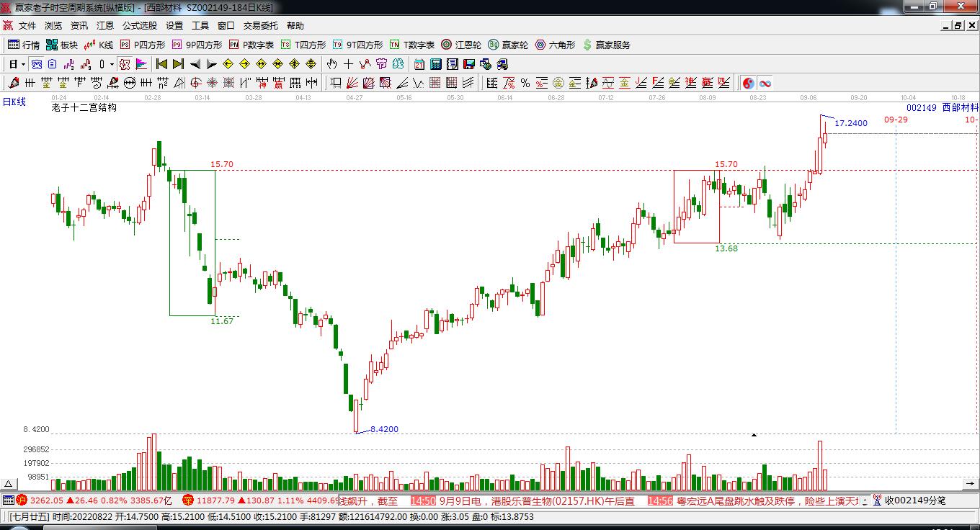Click the calendar 21 icon

(x=419, y=64)
